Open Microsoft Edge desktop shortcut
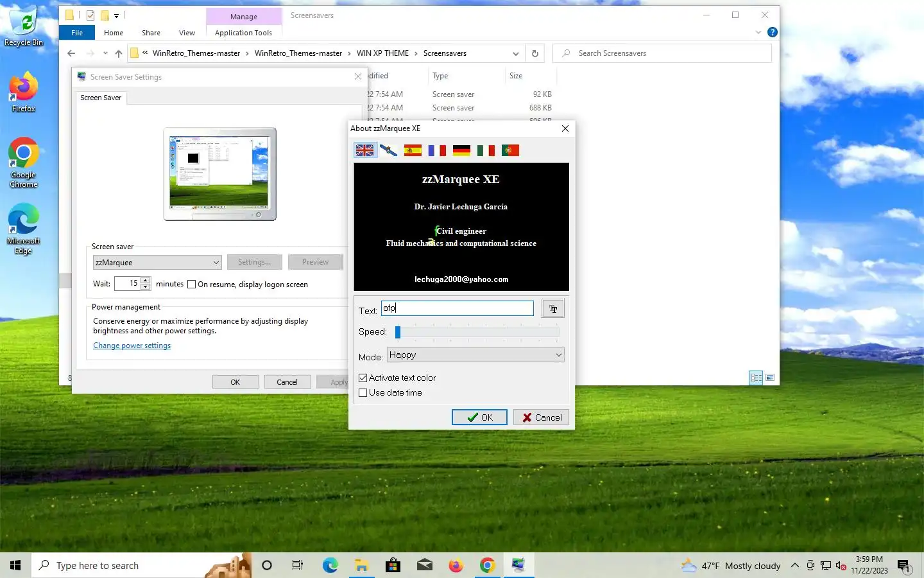The width and height of the screenshot is (924, 578). coord(24,229)
